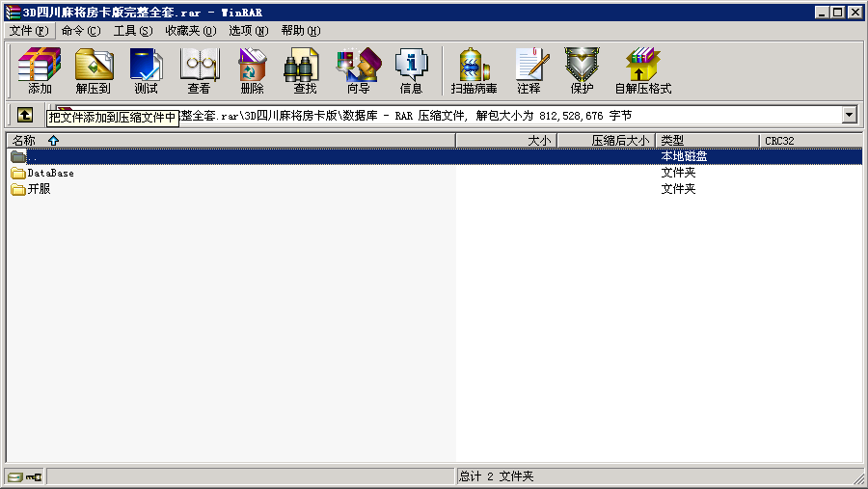Start the 向导 (Wizard) tool
Viewport: 868px width, 489px height.
pyautogui.click(x=358, y=70)
